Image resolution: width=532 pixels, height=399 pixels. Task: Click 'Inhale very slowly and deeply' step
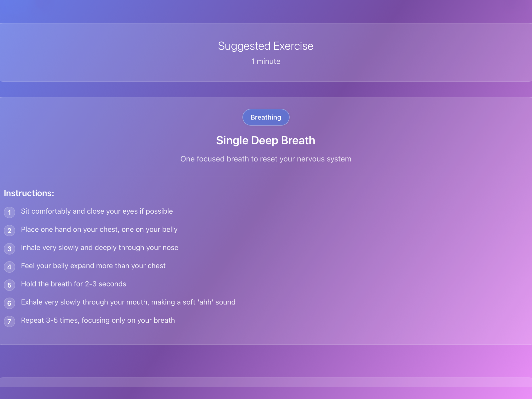(100, 247)
